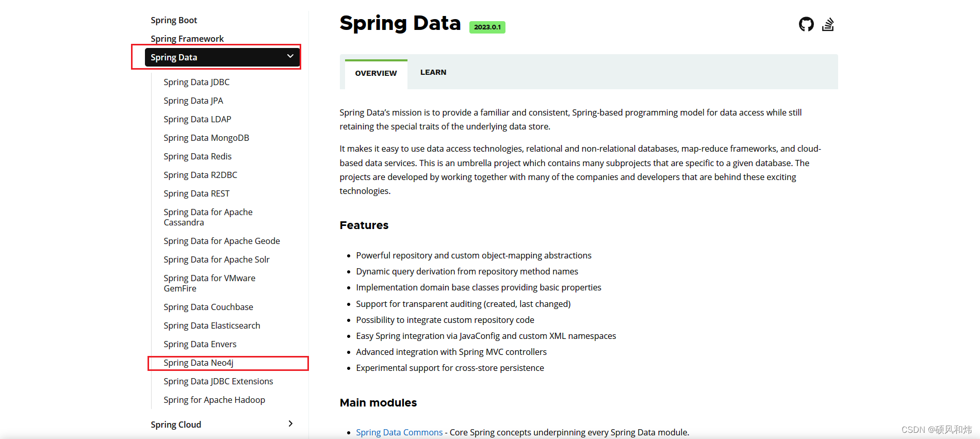This screenshot has width=980, height=439.
Task: Open Spring Data for Apache Cassandra
Action: point(208,217)
